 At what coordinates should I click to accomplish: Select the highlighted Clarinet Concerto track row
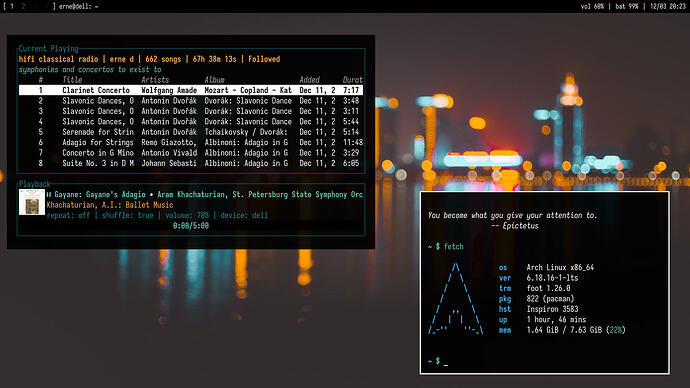point(191,90)
